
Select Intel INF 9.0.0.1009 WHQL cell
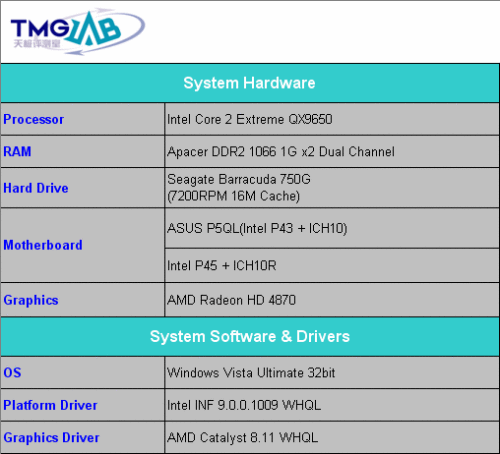click(332, 405)
